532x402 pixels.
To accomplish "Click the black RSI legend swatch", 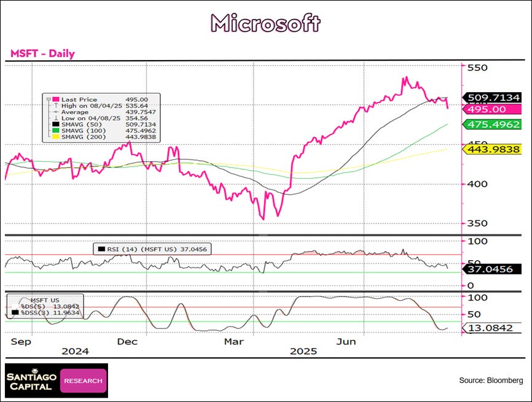I will click(101, 249).
